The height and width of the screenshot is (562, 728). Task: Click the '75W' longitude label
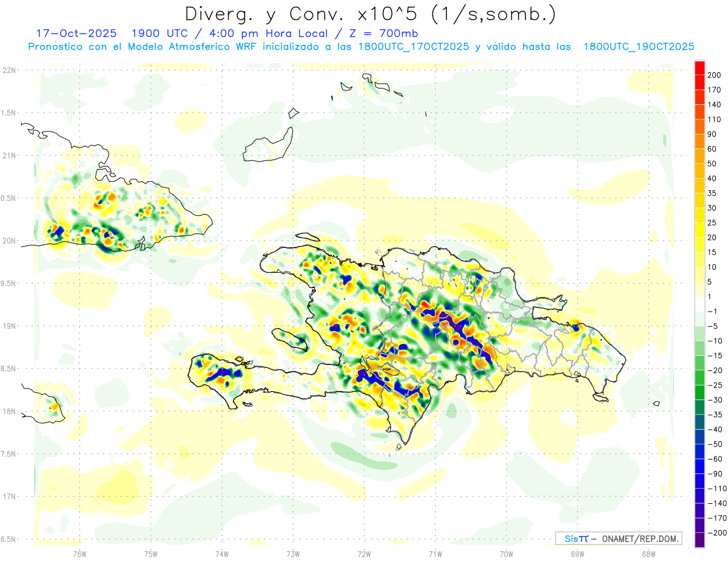(x=151, y=554)
